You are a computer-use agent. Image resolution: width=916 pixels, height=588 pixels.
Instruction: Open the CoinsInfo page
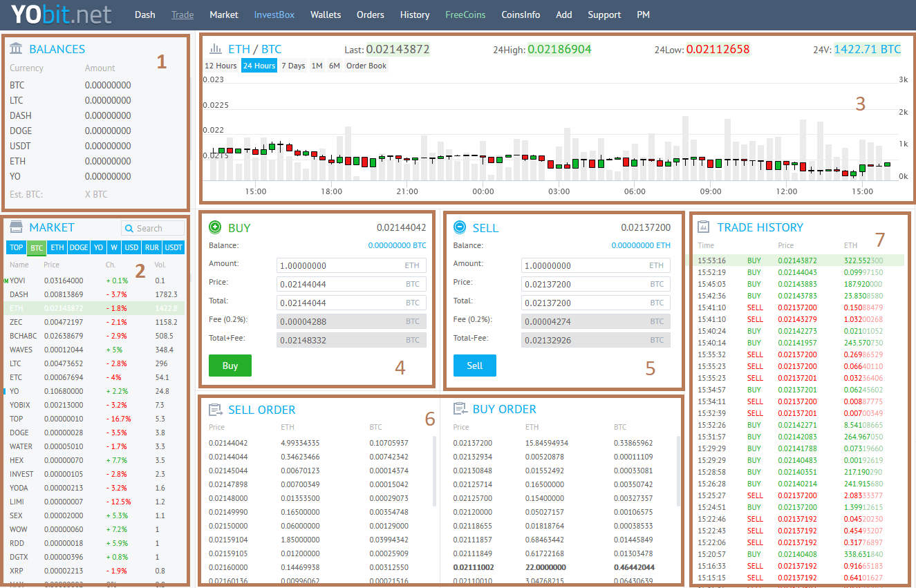tap(521, 15)
